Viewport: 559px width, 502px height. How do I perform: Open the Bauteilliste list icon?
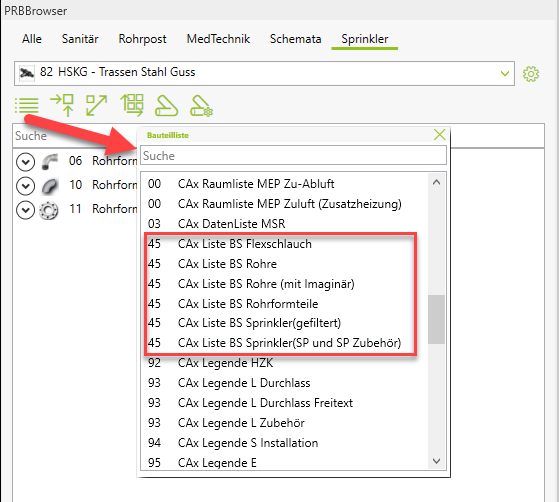click(26, 106)
